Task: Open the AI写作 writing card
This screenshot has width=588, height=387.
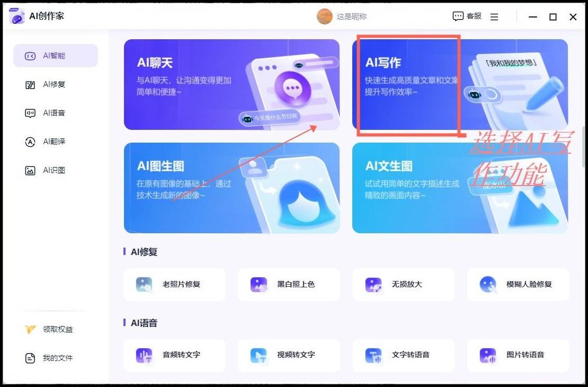Action: click(x=460, y=84)
